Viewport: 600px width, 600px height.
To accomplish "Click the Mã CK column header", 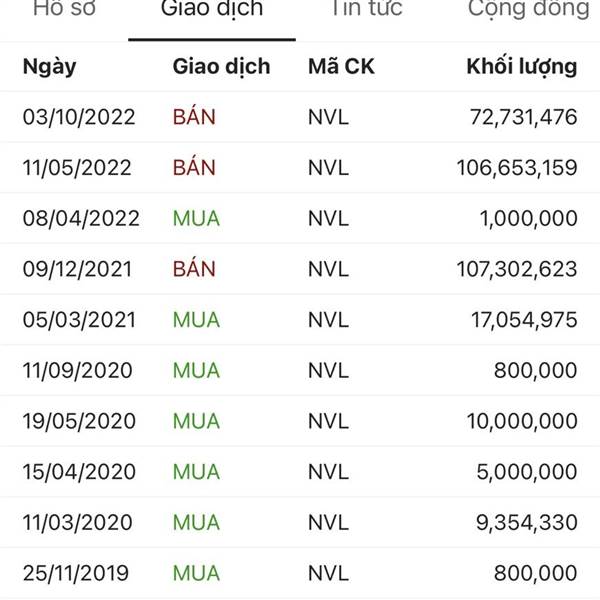I will tap(341, 66).
